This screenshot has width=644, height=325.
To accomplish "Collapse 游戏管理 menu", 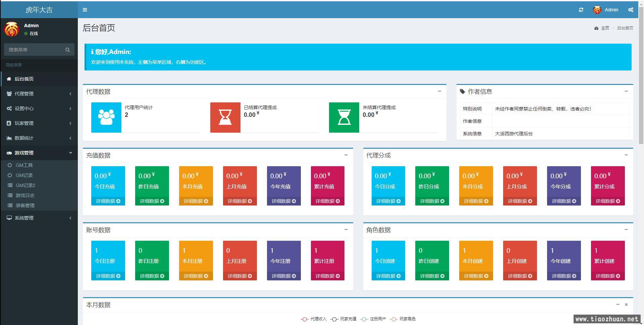I will click(39, 153).
